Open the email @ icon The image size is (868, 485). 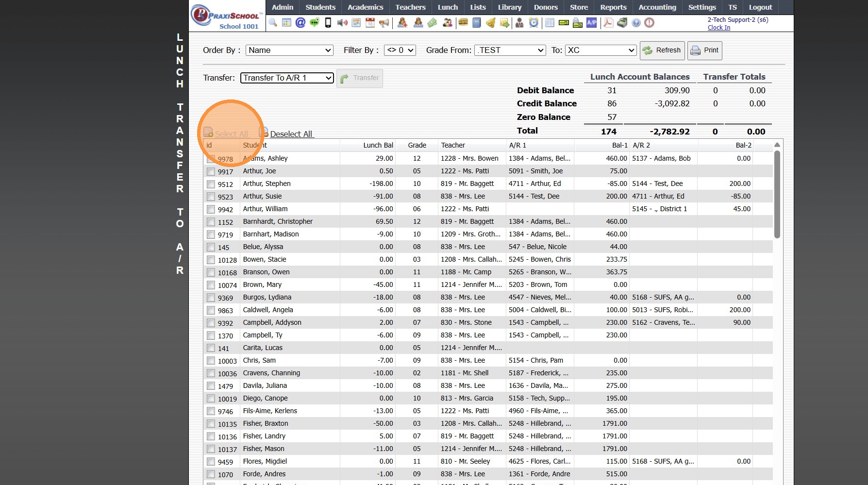[300, 23]
